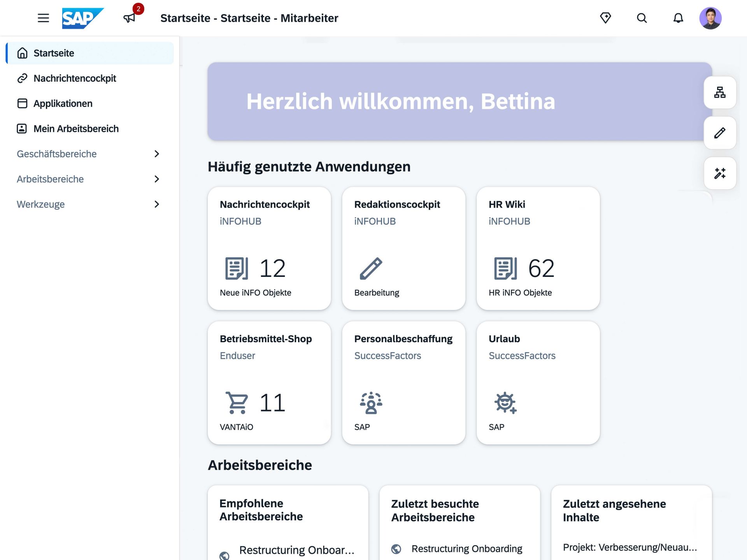Screen dimensions: 747x560
Task: Select Startseite in the sidebar
Action: tap(90, 53)
